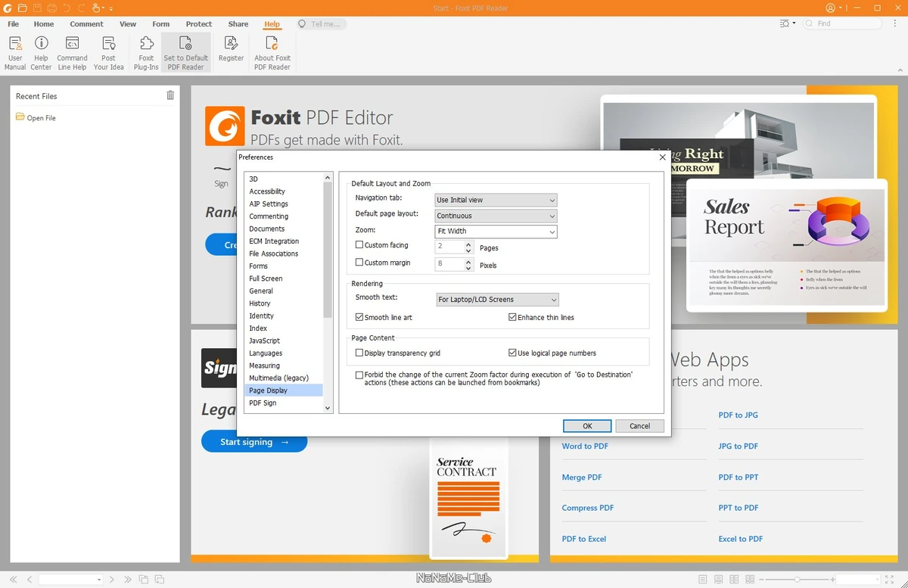The image size is (908, 588).
Task: Select the Hand tool in title bar
Action: (96, 8)
